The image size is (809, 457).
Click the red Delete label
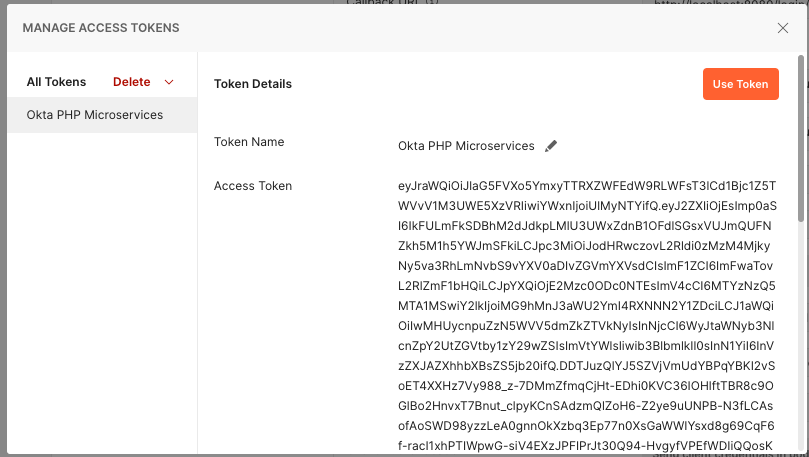(x=131, y=82)
